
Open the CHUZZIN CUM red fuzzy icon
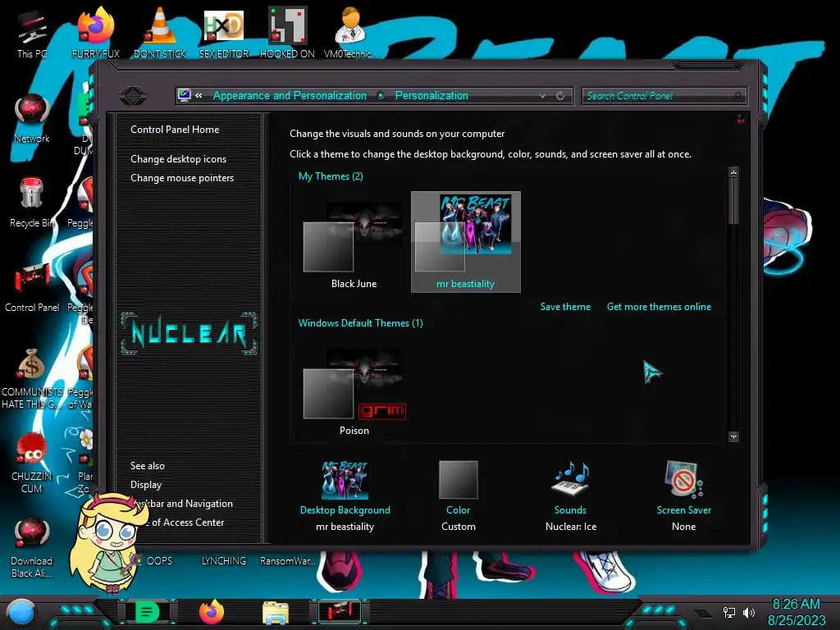[32, 463]
